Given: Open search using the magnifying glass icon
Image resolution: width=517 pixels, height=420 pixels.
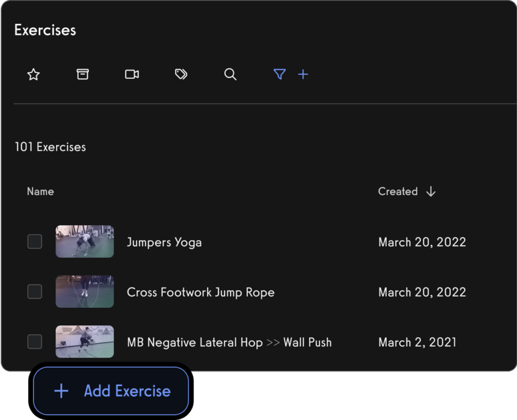Looking at the screenshot, I should 230,74.
